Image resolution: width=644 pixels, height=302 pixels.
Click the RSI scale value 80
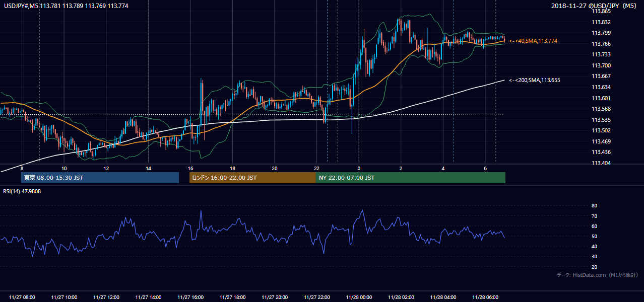coord(594,206)
